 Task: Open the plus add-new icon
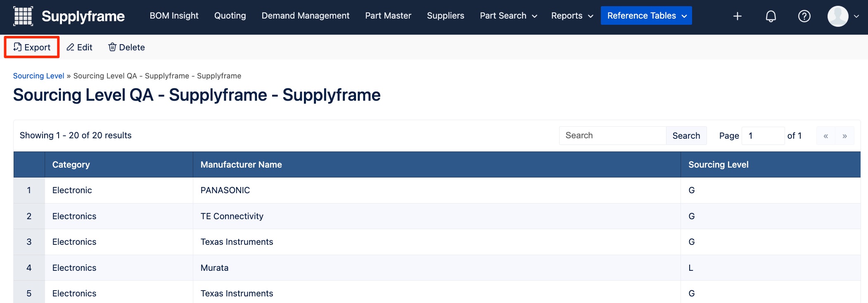point(738,16)
